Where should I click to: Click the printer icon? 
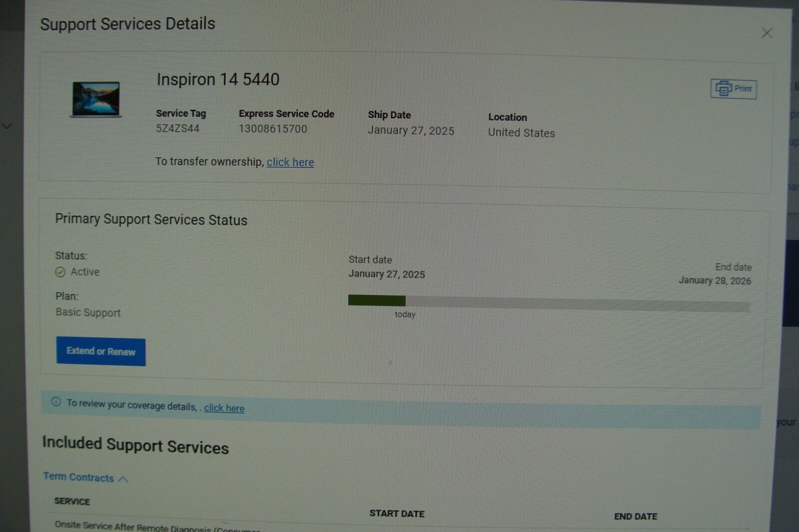[x=723, y=89]
